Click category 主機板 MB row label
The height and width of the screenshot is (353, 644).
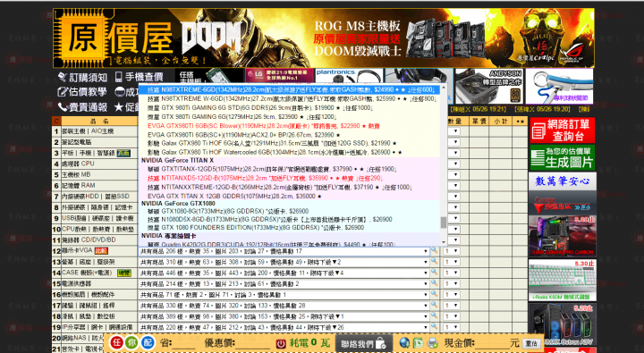pos(76,174)
